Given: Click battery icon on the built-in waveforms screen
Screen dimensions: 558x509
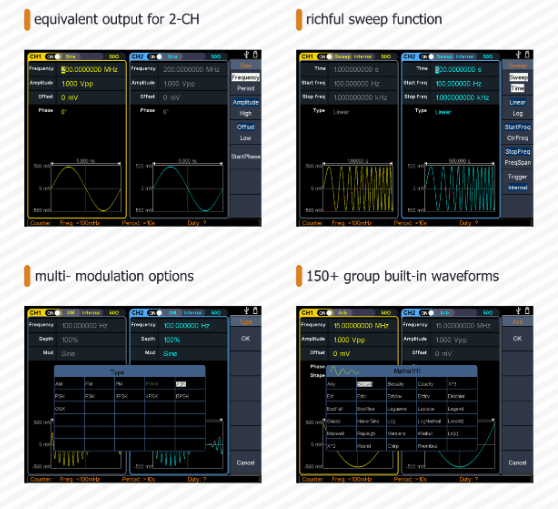Looking at the screenshot, I should [x=527, y=311].
